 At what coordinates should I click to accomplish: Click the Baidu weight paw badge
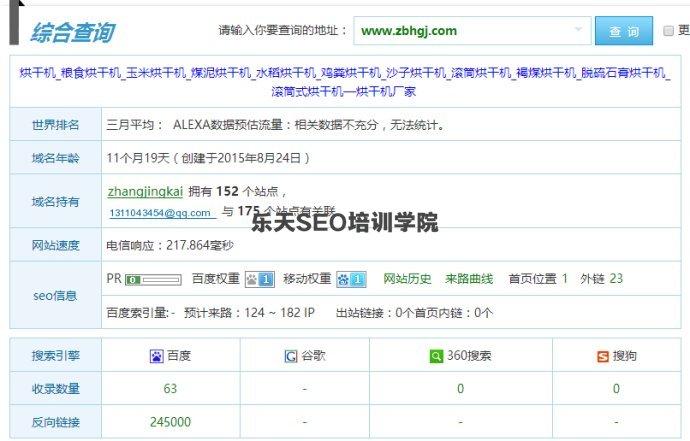coord(260,279)
